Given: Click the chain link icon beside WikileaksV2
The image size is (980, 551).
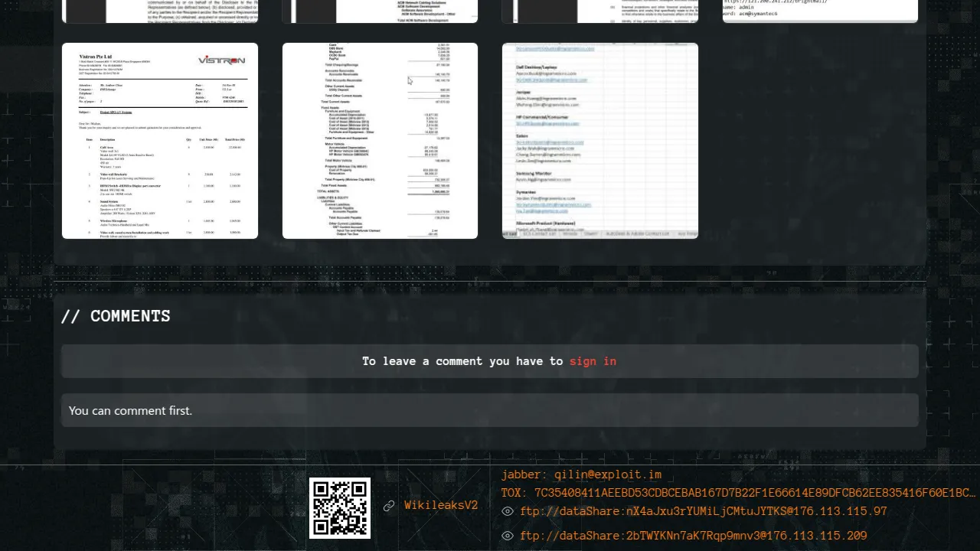Looking at the screenshot, I should [389, 506].
